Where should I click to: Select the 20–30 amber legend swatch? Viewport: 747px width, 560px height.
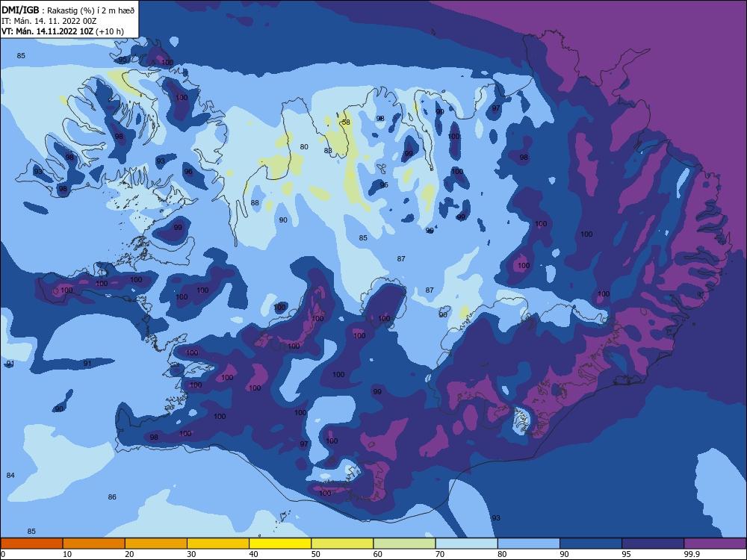click(156, 544)
